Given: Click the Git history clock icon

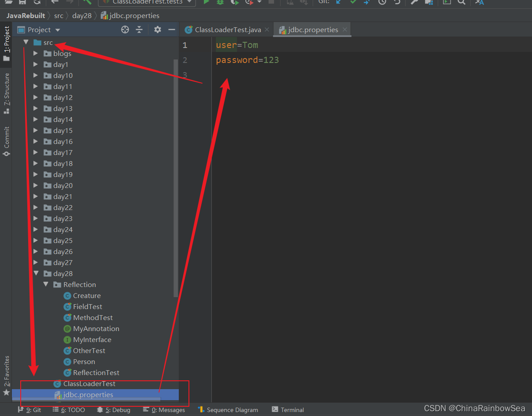Looking at the screenshot, I should pyautogui.click(x=382, y=2).
